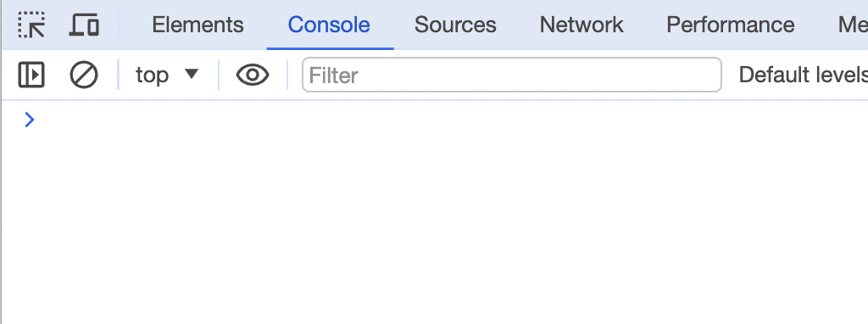
Task: Open the Default levels dropdown
Action: tap(803, 75)
